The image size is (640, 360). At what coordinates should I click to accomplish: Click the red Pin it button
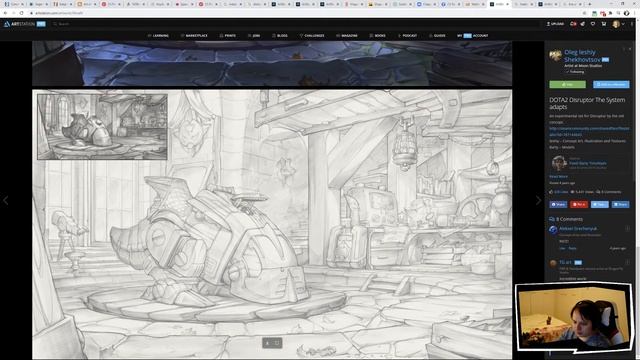579,204
